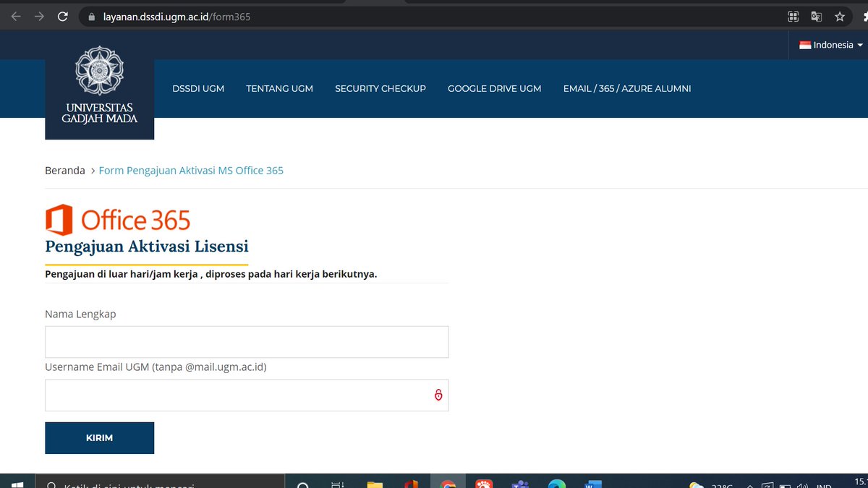The width and height of the screenshot is (868, 488).
Task: Open Microsoft Teams from the taskbar
Action: (520, 485)
